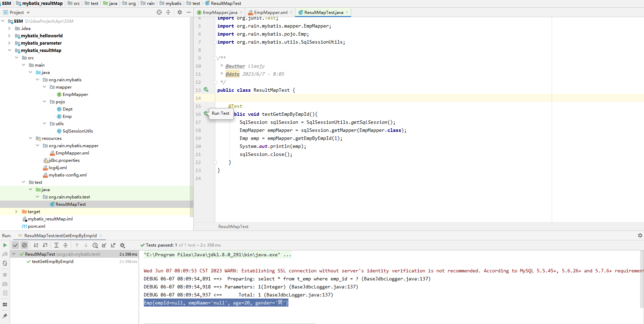Collapse ResultMapTest node in test results

click(x=14, y=254)
